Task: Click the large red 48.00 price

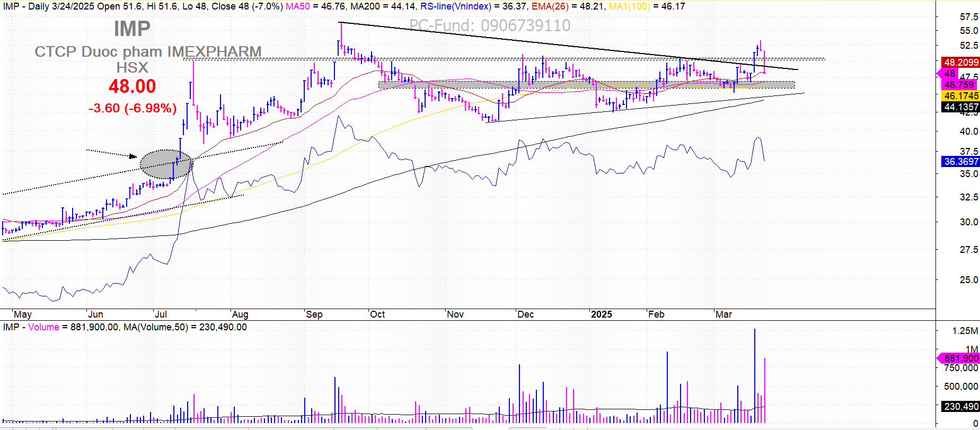Action: coord(133,86)
